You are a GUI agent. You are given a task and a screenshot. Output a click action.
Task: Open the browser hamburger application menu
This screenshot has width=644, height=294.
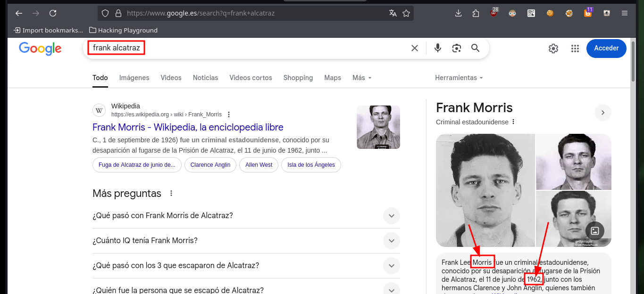(625, 13)
